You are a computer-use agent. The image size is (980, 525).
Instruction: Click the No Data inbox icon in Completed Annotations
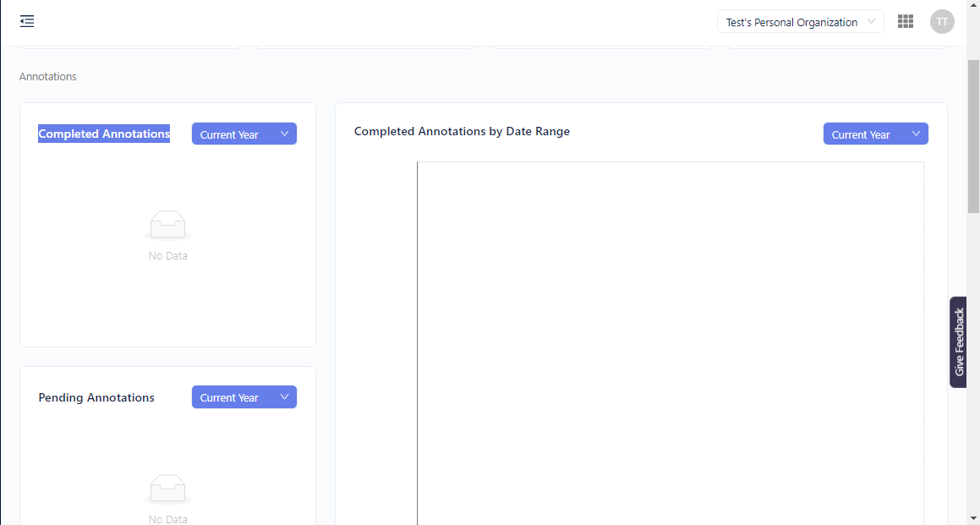167,224
